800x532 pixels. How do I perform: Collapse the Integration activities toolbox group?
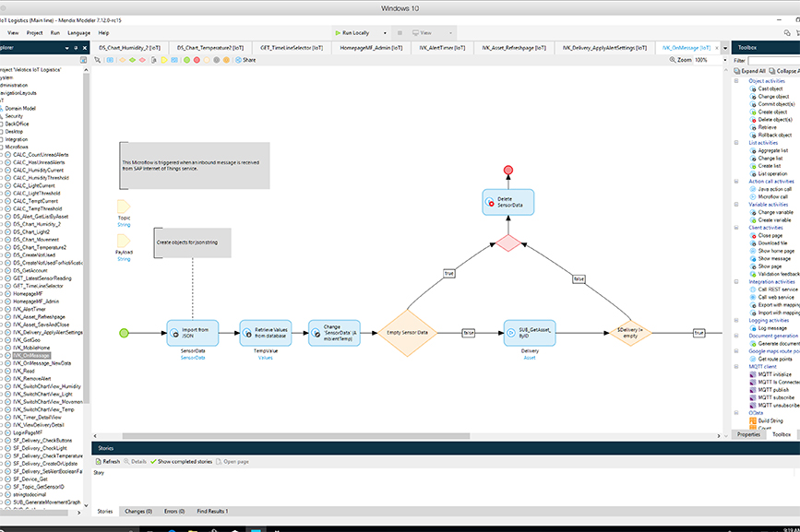(736, 282)
